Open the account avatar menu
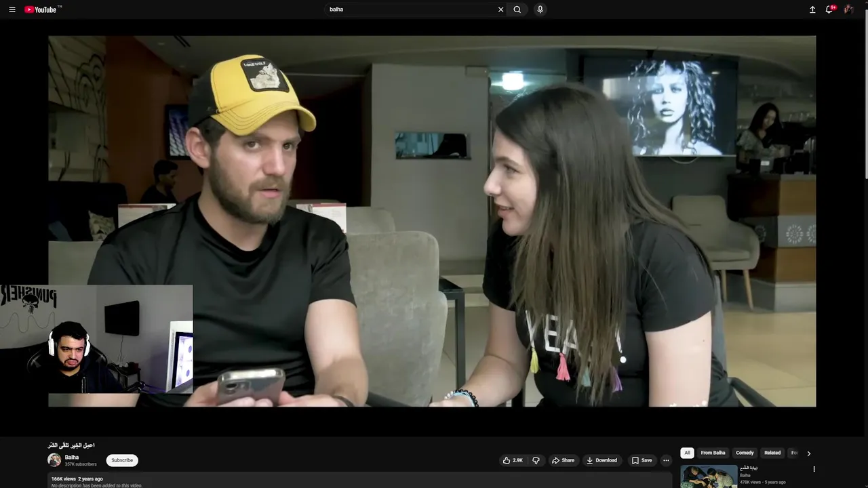The width and height of the screenshot is (868, 488). click(x=848, y=9)
